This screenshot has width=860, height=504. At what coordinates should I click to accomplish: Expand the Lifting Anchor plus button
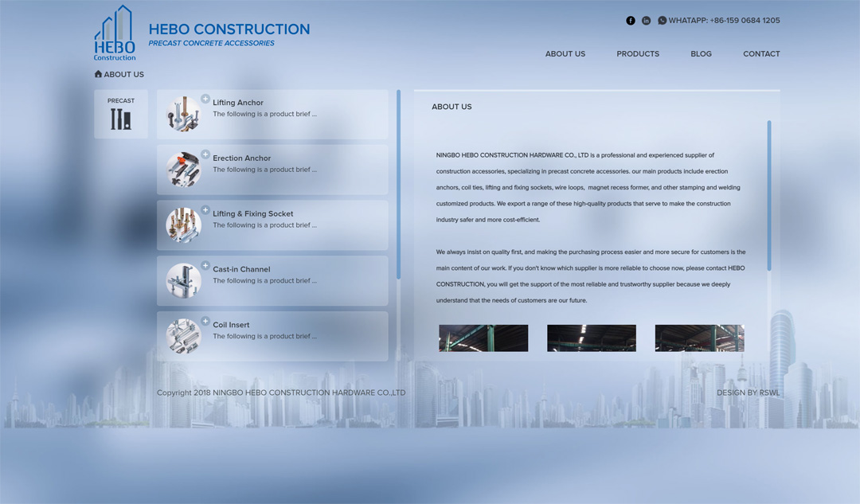click(x=205, y=99)
